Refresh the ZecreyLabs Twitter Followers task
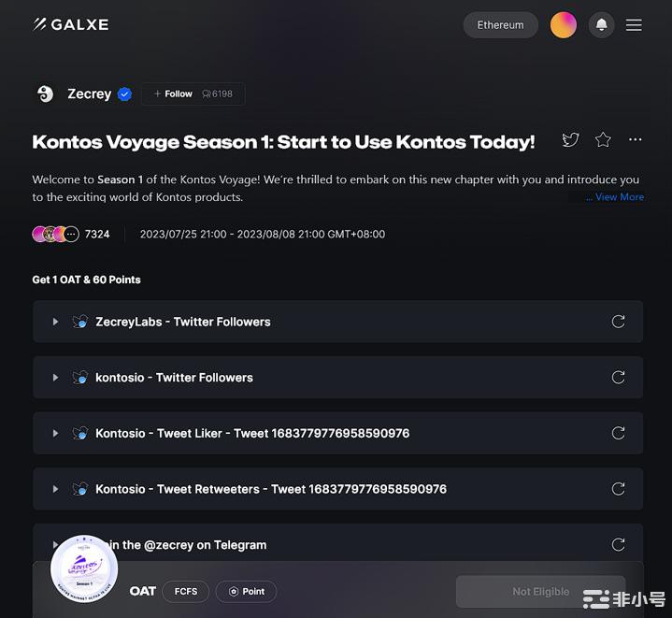 tap(618, 322)
